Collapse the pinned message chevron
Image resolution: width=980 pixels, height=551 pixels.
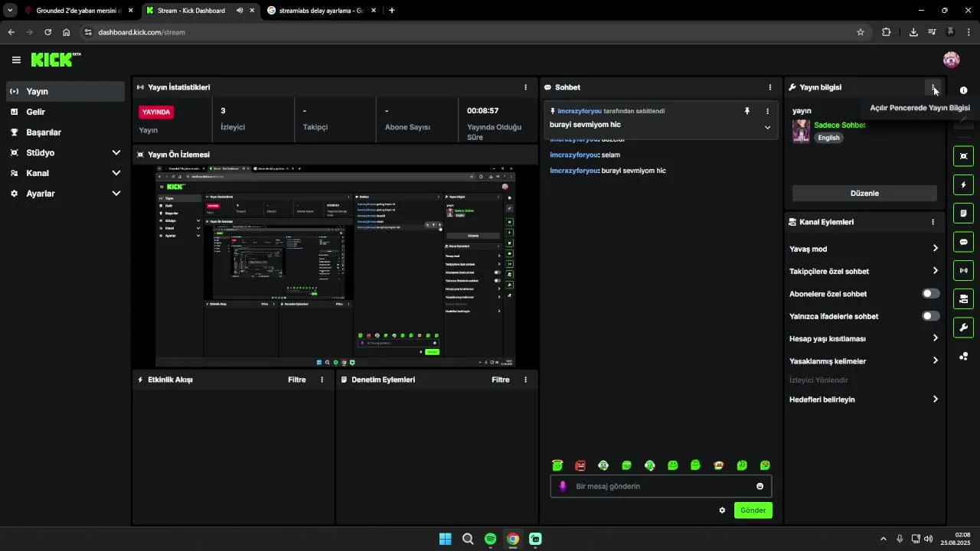pyautogui.click(x=767, y=127)
